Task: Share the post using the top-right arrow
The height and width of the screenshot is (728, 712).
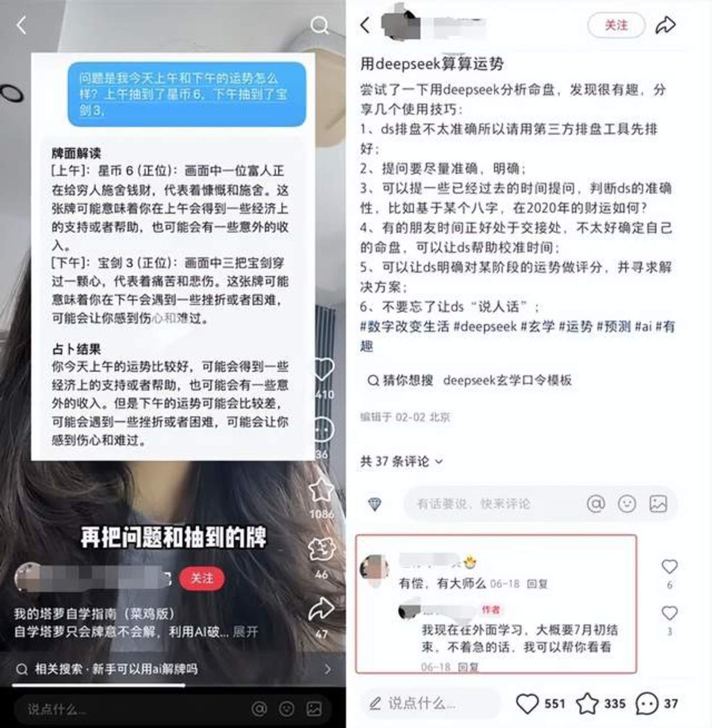Action: [x=665, y=24]
